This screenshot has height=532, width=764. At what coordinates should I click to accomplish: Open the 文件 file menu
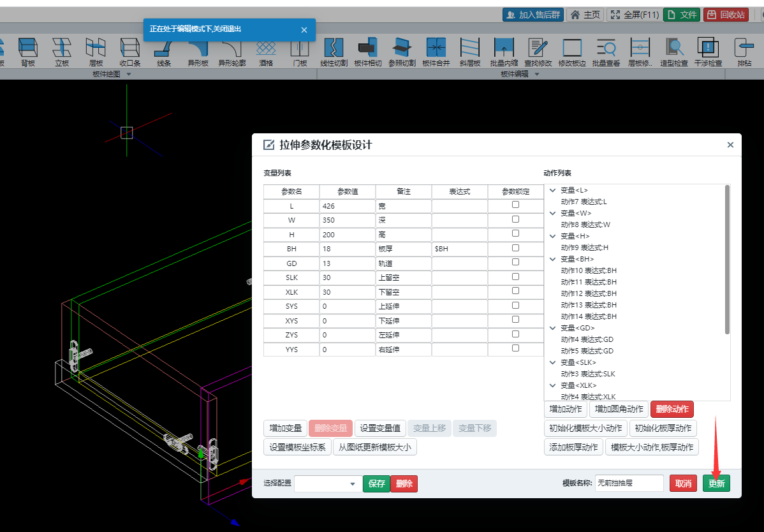(x=682, y=15)
